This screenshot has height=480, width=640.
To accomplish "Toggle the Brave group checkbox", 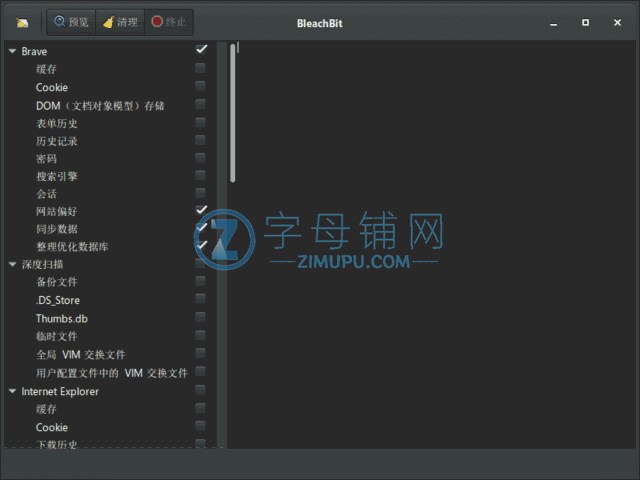I will pyautogui.click(x=201, y=49).
